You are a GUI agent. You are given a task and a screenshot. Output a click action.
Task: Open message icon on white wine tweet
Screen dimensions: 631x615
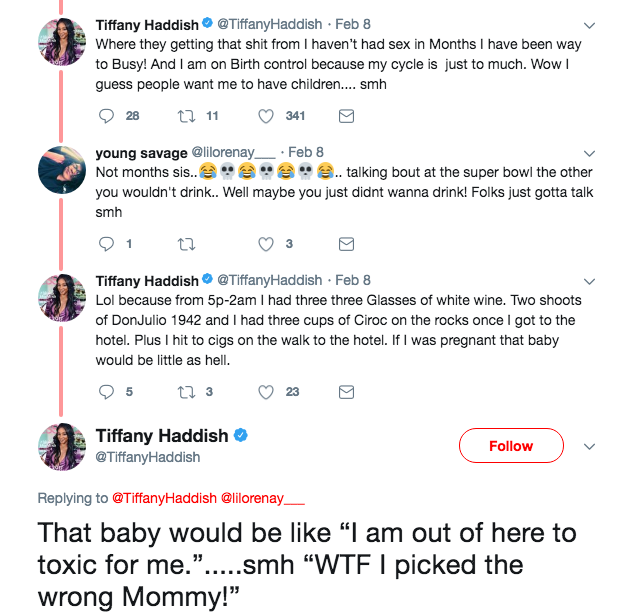tap(346, 391)
